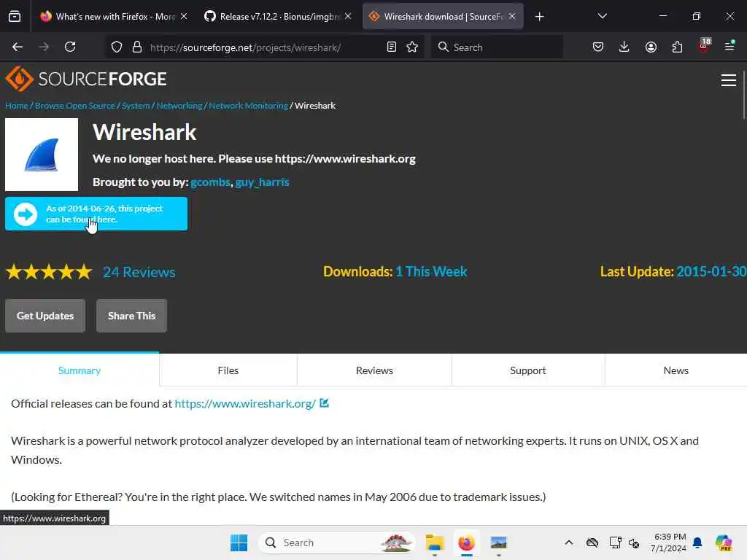Image resolution: width=747 pixels, height=560 pixels.
Task: Reload the current page
Action: (70, 47)
